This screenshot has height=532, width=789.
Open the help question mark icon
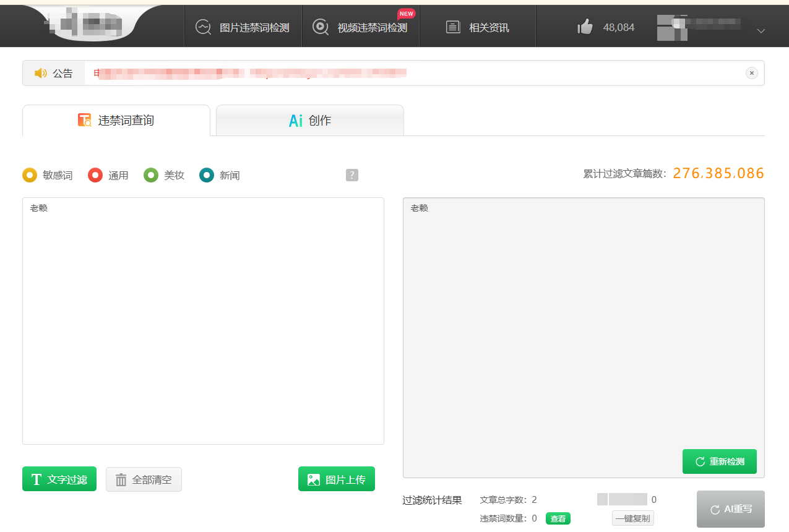click(351, 175)
